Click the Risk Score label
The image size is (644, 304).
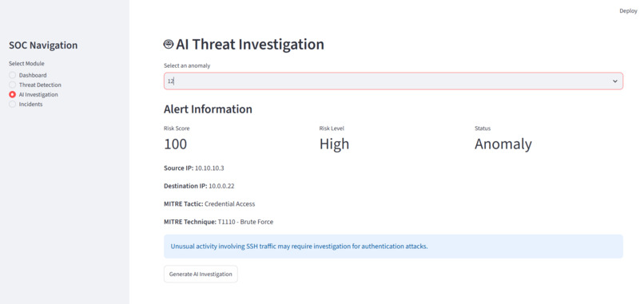click(x=177, y=128)
